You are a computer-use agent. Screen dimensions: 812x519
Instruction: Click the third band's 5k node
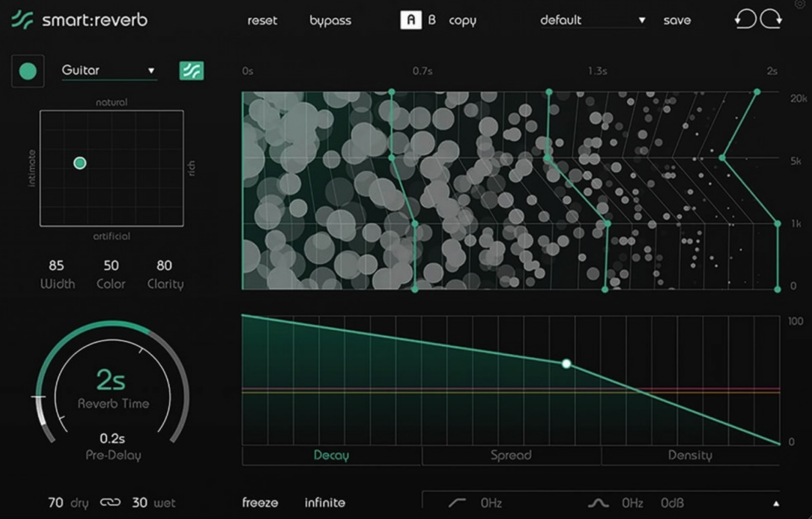point(722,158)
